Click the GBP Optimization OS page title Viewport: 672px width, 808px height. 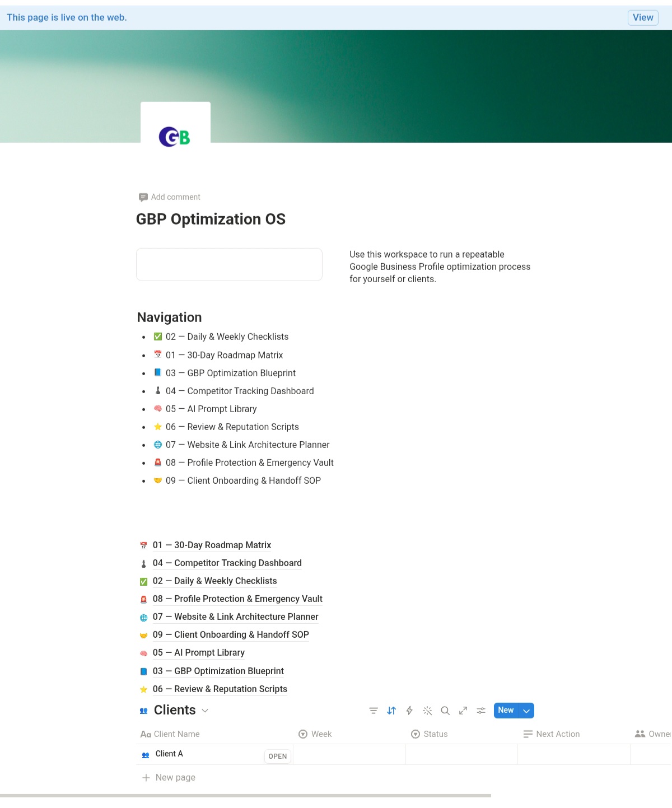(211, 219)
